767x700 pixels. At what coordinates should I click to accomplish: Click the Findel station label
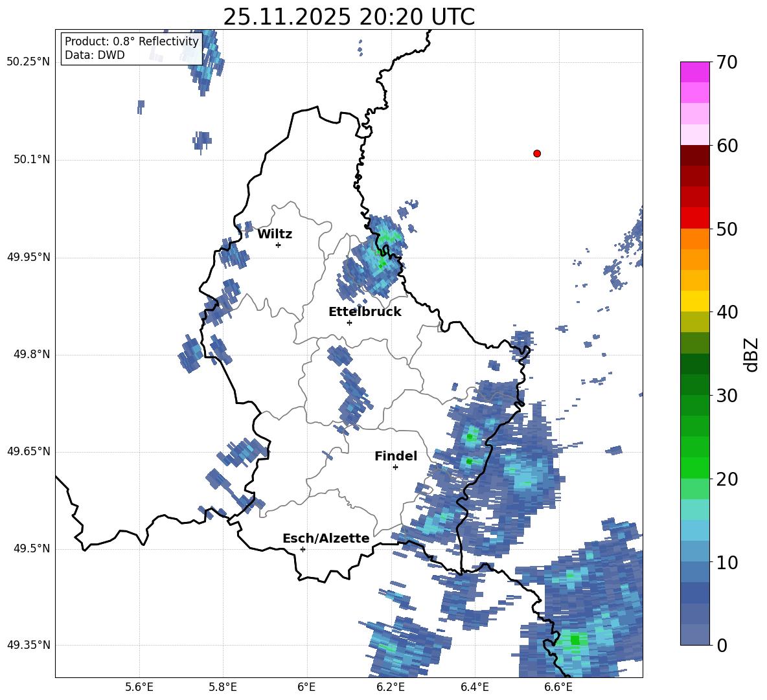(x=396, y=456)
